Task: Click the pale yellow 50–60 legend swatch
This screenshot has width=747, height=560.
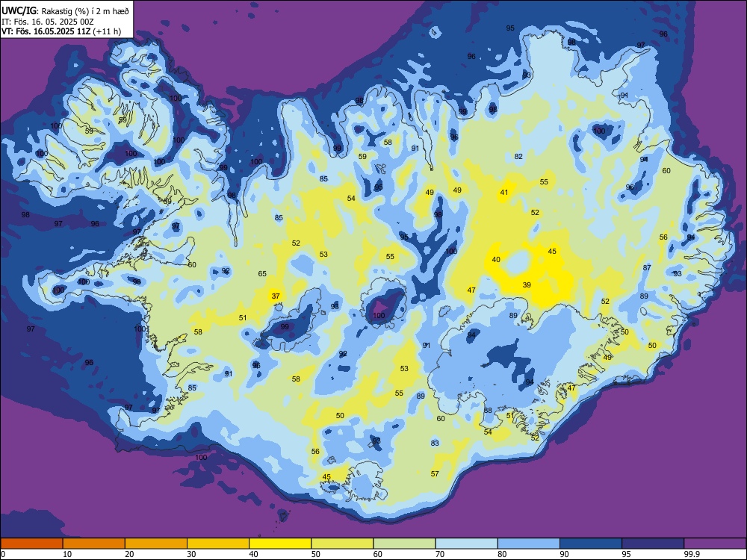Action: pyautogui.click(x=342, y=544)
